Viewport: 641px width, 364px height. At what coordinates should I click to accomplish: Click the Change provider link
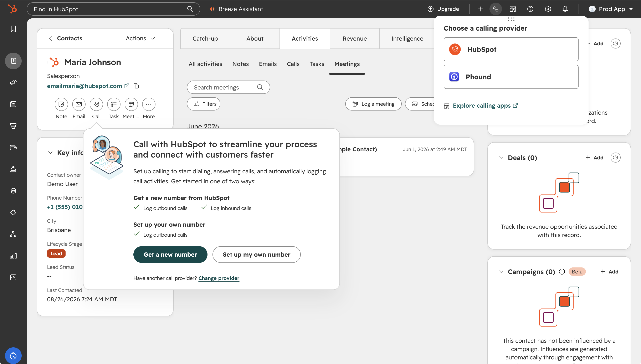[x=219, y=278]
